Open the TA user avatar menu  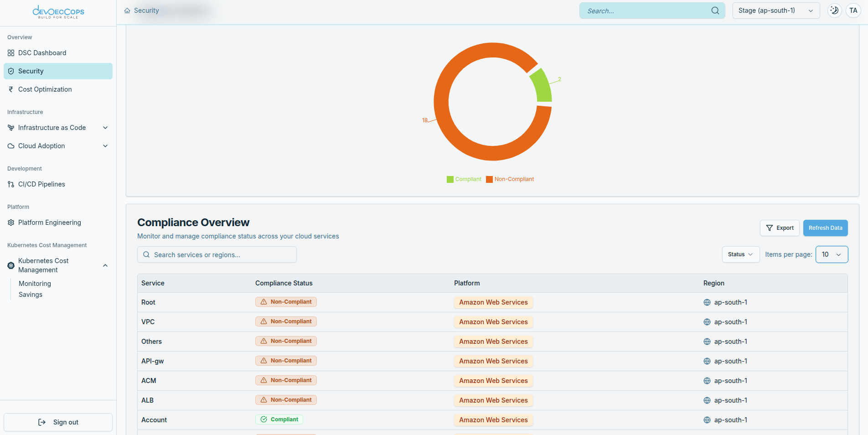[x=853, y=10]
